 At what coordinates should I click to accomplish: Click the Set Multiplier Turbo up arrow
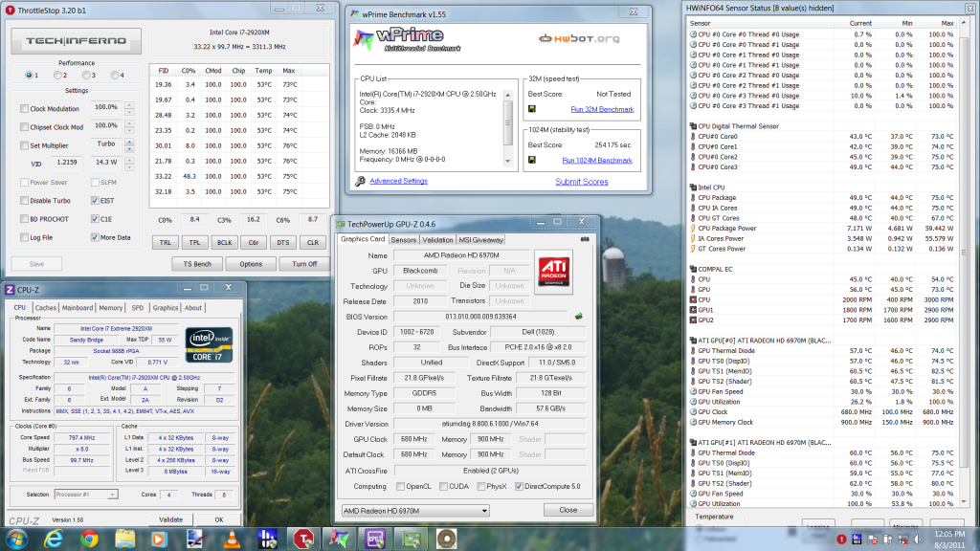tap(129, 142)
